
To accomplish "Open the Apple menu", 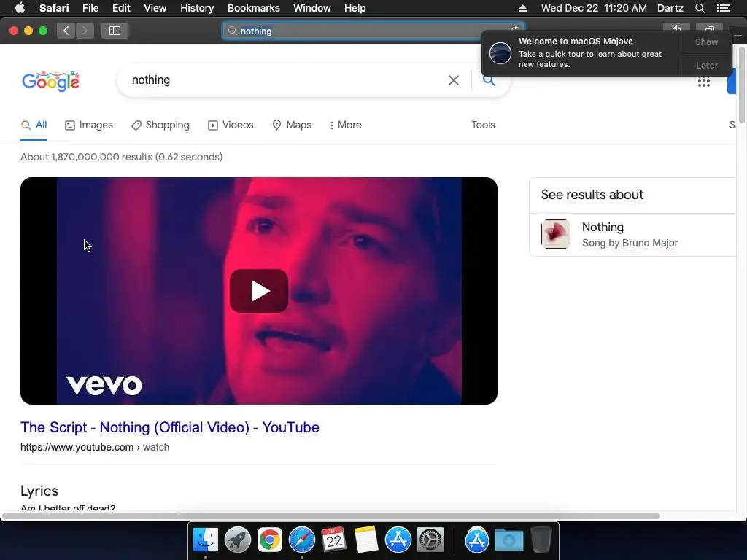I will click(20, 8).
